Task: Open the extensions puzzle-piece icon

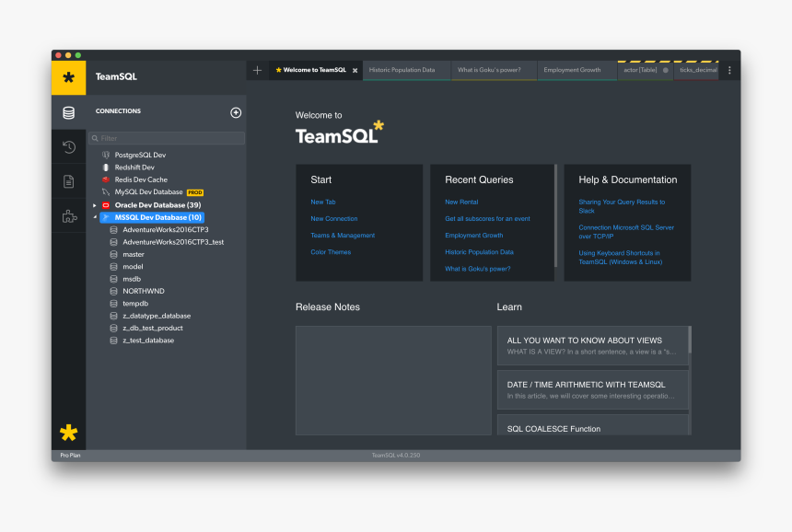Action: 69,216
